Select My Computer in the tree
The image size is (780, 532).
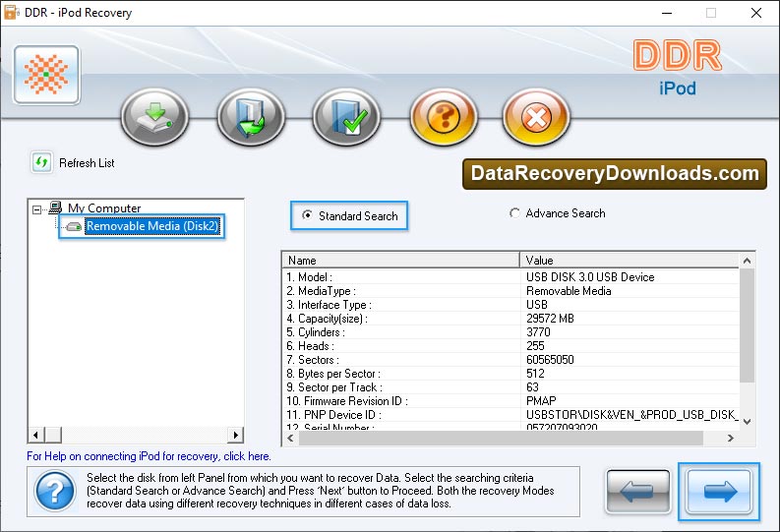click(x=104, y=207)
